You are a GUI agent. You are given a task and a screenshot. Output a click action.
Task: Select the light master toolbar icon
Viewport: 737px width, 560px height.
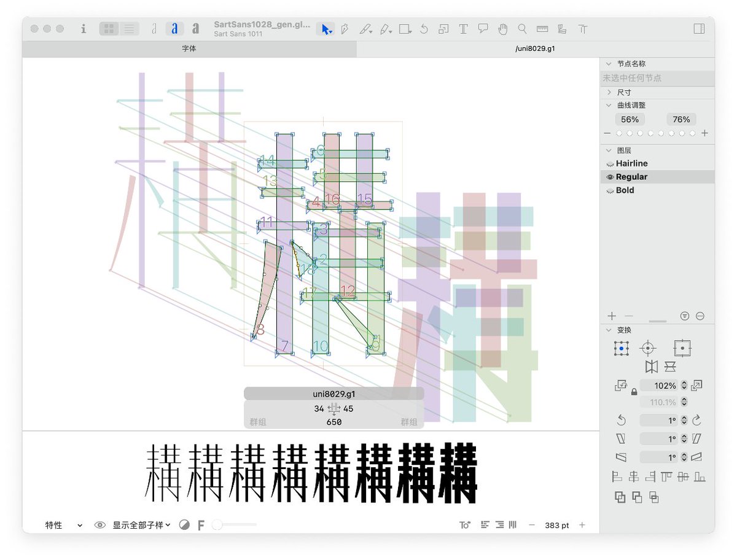(x=154, y=28)
